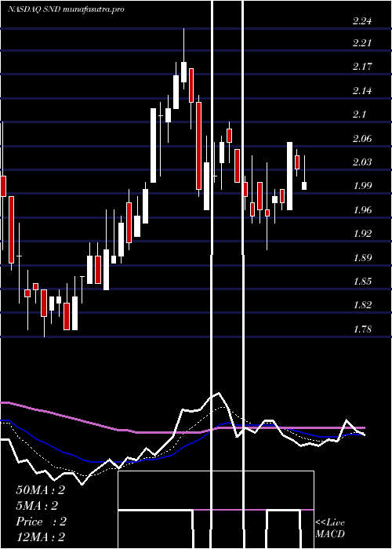Screen dimensions: 392x549
Task: Click the 2.06 price axis label
Action: (362, 139)
